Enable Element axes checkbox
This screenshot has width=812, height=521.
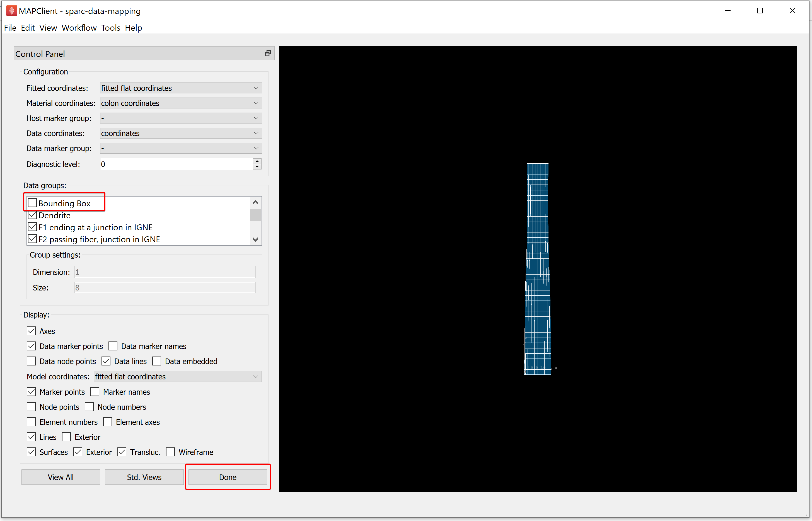click(108, 422)
